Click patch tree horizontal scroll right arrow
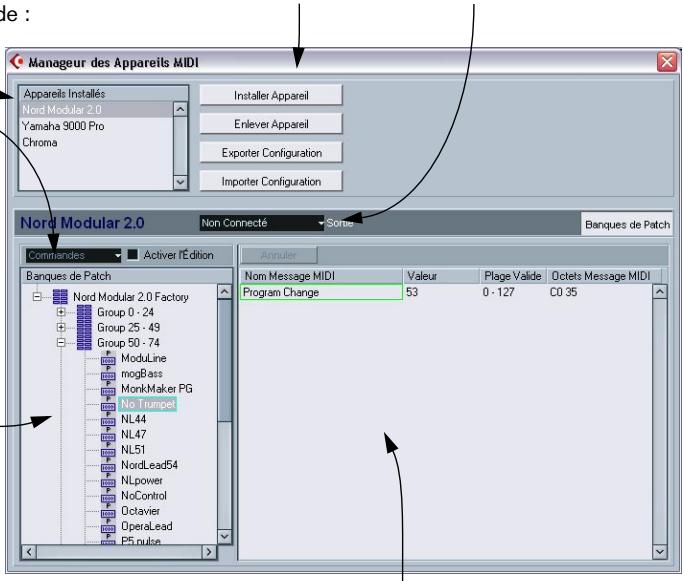The height and width of the screenshot is (581, 684). pyautogui.click(x=209, y=552)
